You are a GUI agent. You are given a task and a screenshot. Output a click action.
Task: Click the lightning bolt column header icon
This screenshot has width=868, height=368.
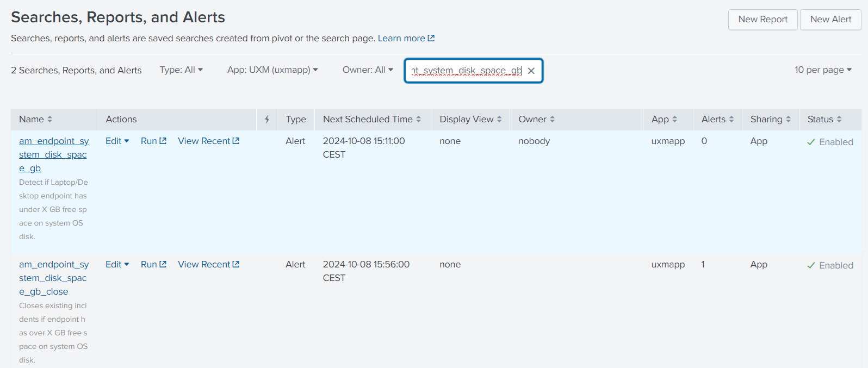[x=267, y=120]
